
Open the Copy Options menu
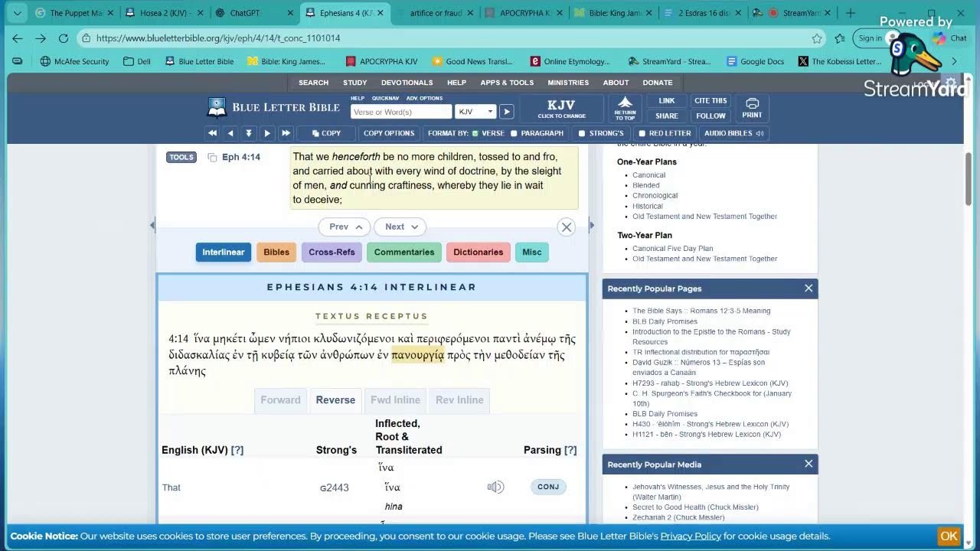[x=389, y=133]
